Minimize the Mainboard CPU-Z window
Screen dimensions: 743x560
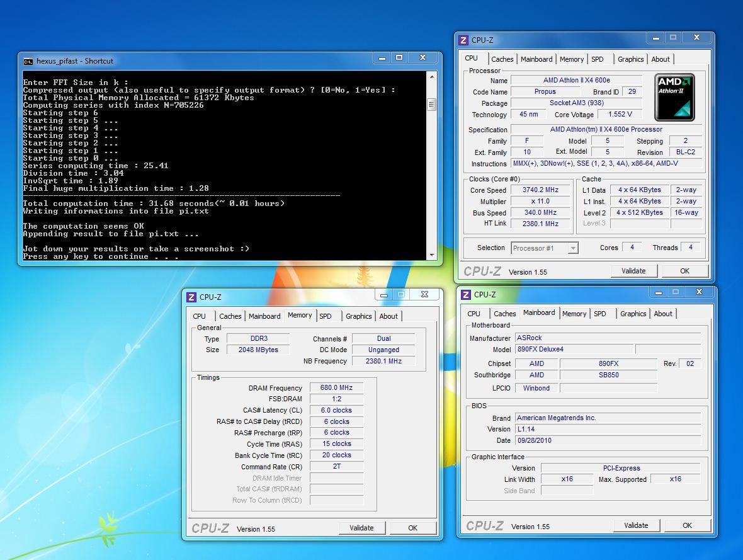[x=659, y=292]
